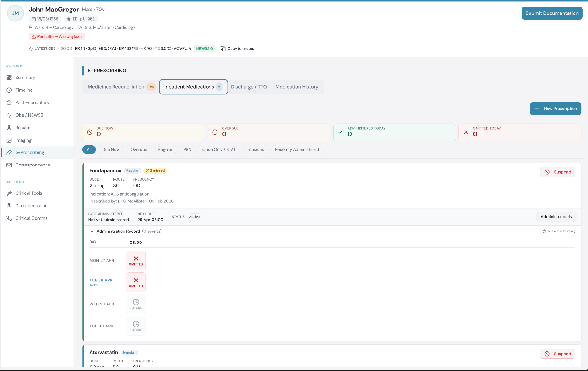
Task: Click the View full history link
Action: click(x=559, y=231)
